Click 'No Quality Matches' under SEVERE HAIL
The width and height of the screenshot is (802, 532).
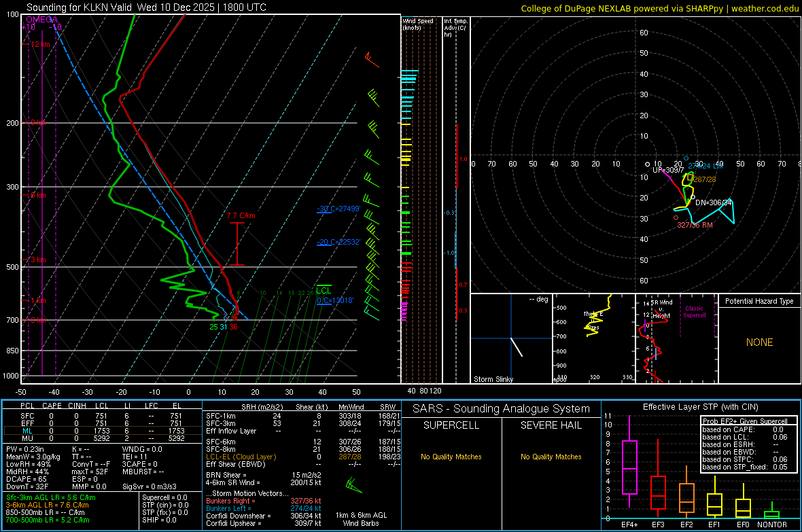pyautogui.click(x=551, y=457)
